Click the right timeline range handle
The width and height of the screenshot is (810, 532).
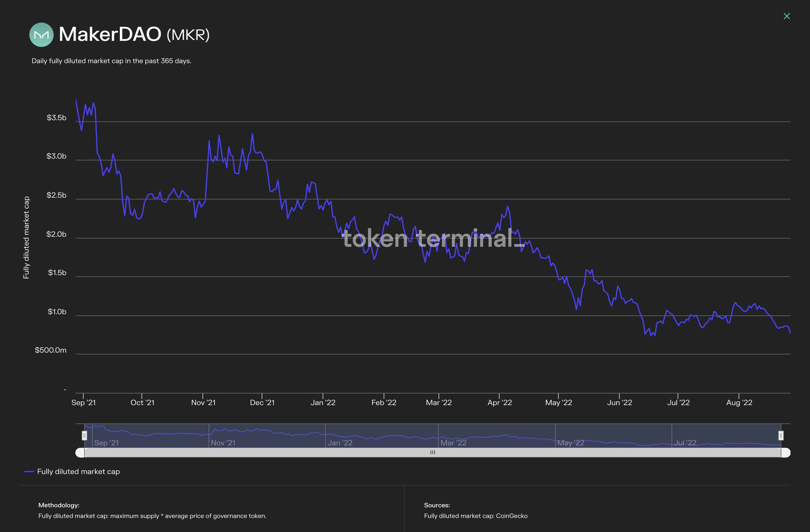click(781, 435)
